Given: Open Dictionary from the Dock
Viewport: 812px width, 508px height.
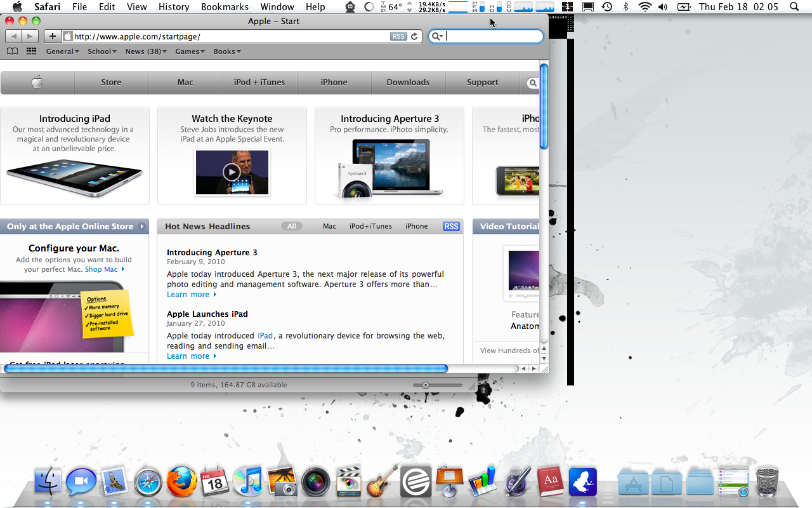Looking at the screenshot, I should point(550,482).
